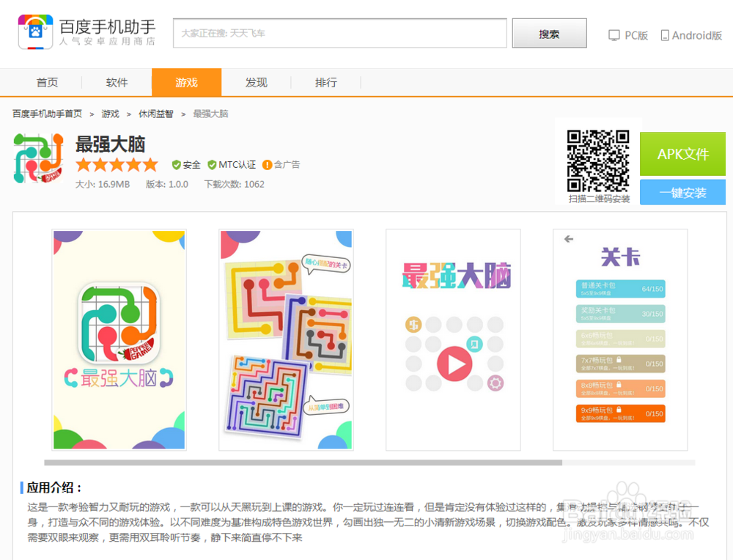Image resolution: width=733 pixels, height=560 pixels.
Task: Click the 一键安装 button
Action: (682, 192)
